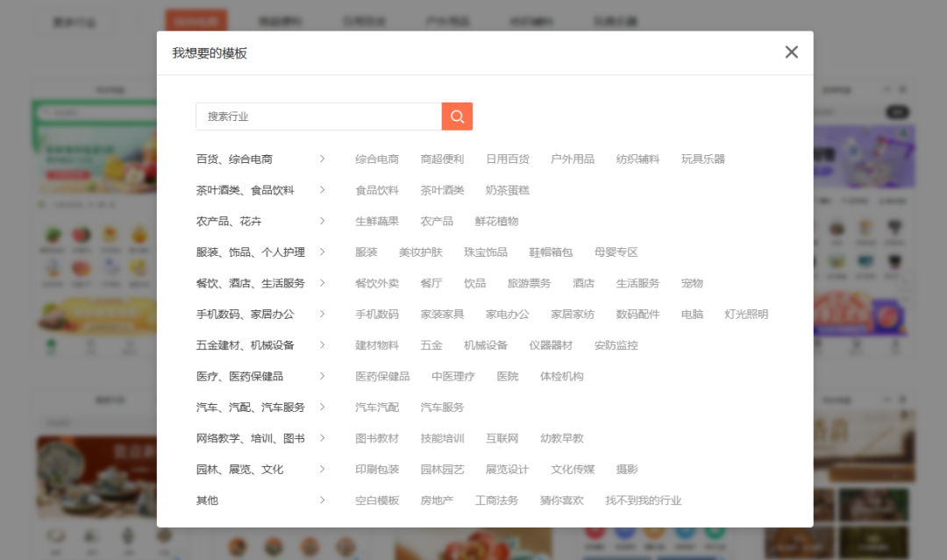
Task: Click the 搜索行业 search input field
Action: (318, 117)
